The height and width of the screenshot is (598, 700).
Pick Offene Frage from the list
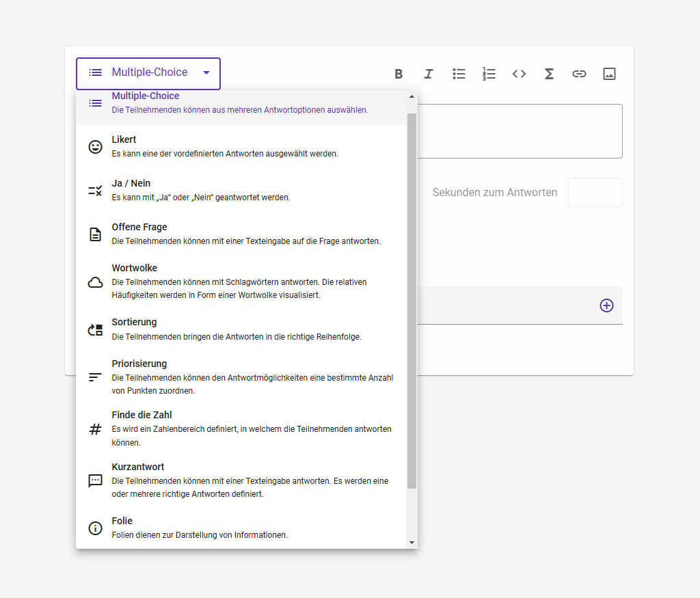click(241, 234)
